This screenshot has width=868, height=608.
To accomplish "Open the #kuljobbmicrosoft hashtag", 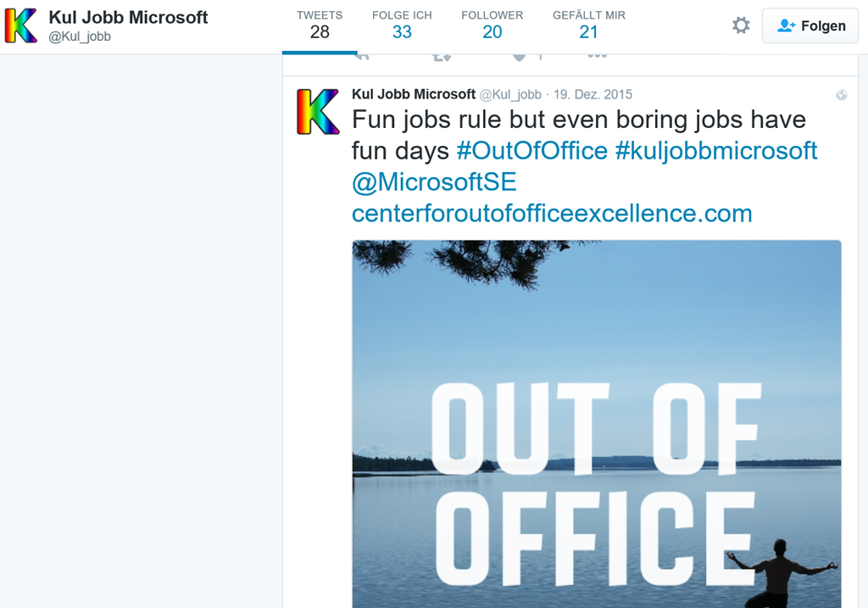I will coord(715,151).
